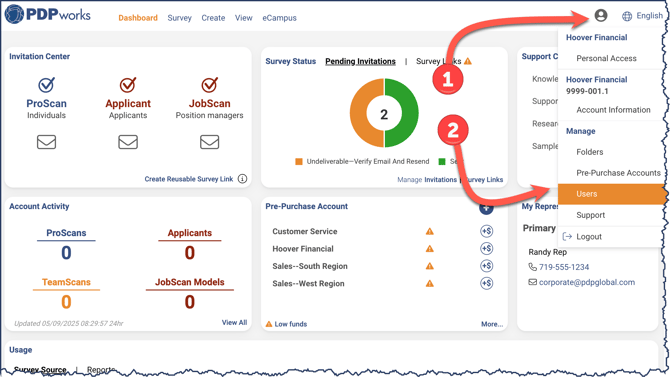Open the Survey menu
The width and height of the screenshot is (670, 377).
[179, 18]
